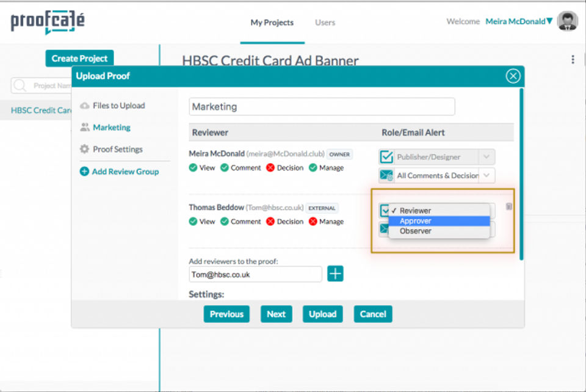Open Files to Upload step
Screen dimensions: 586x392
pos(119,106)
